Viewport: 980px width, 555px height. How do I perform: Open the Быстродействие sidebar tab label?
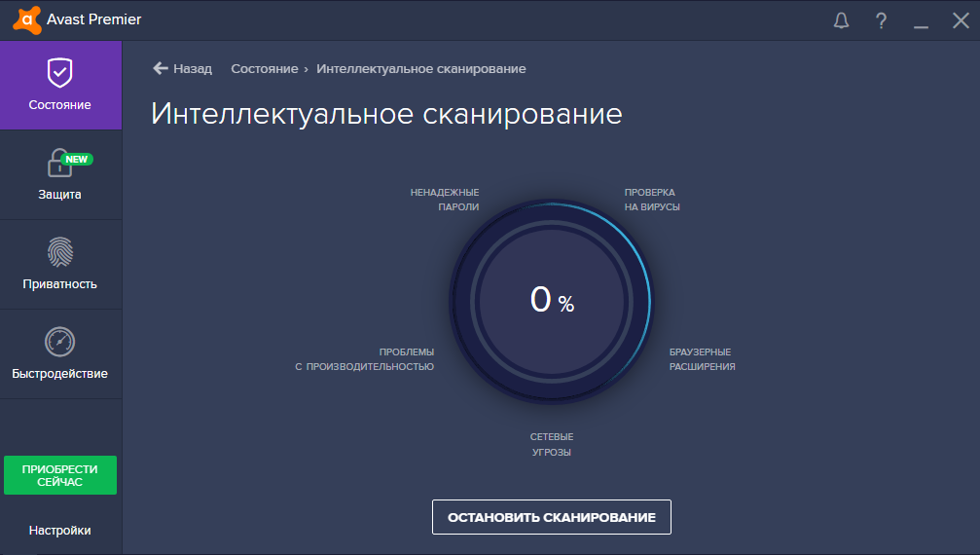[x=60, y=374]
